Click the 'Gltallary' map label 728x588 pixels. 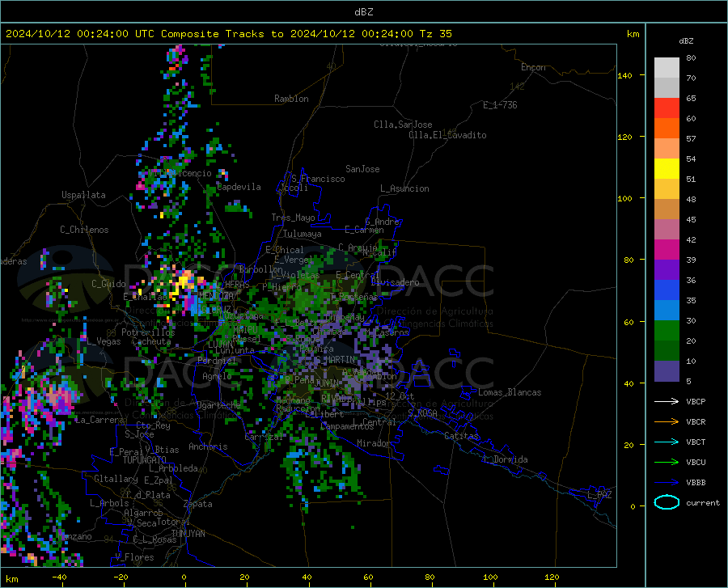click(x=116, y=479)
